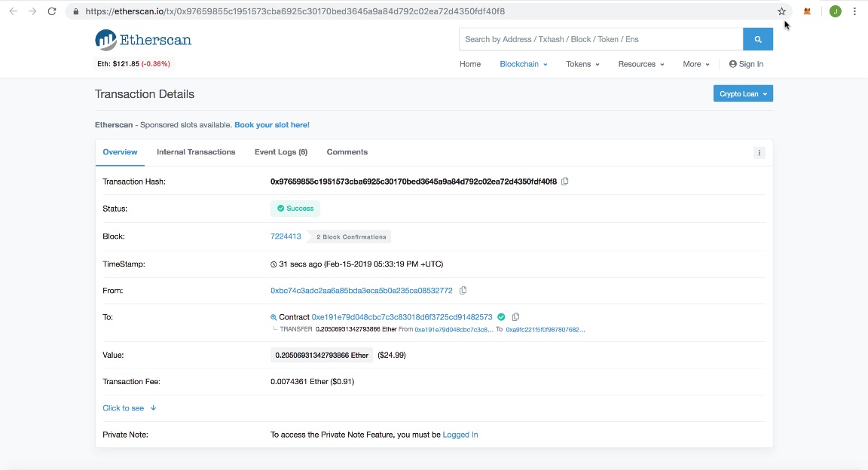Click the green verified checkmark on contract
Viewport: 868px width, 470px height.
tap(501, 317)
